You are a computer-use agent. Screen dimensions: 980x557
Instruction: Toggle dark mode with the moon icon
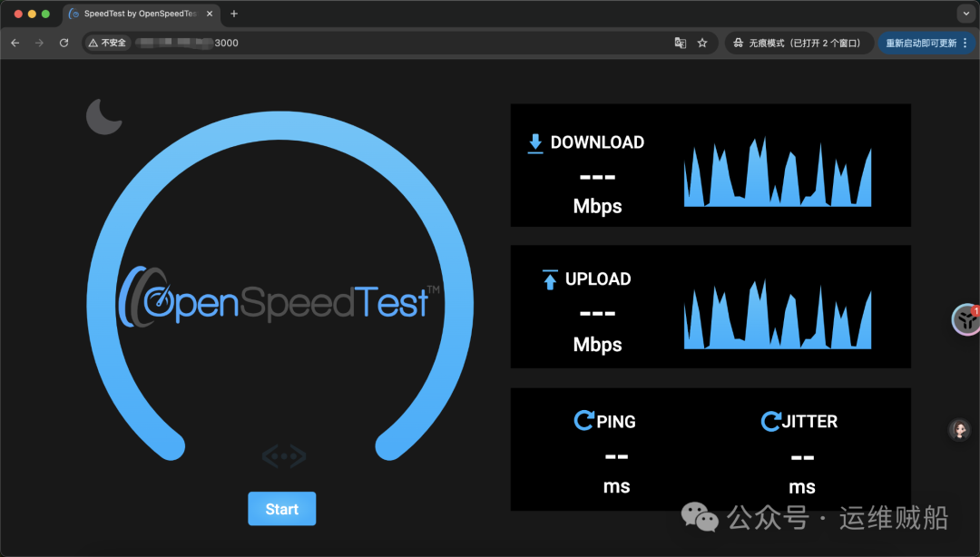click(x=103, y=116)
